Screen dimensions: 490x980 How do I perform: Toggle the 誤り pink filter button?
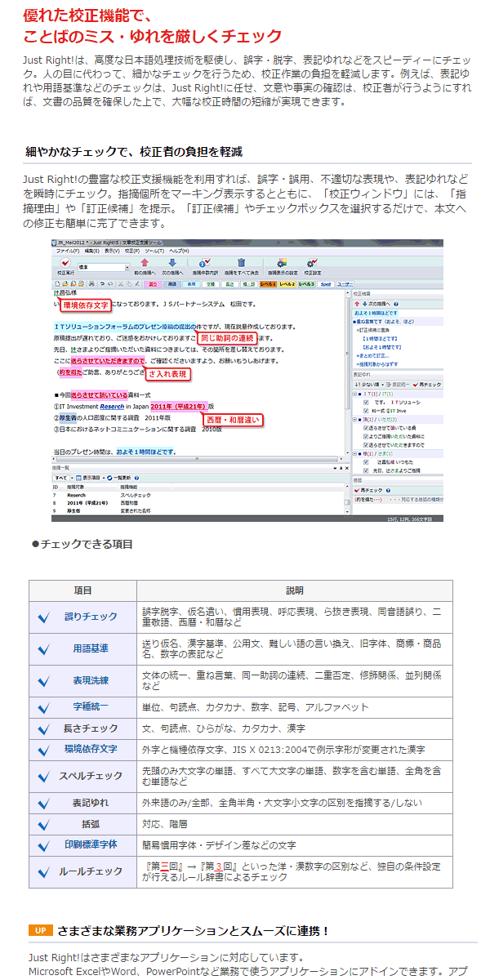point(152,284)
